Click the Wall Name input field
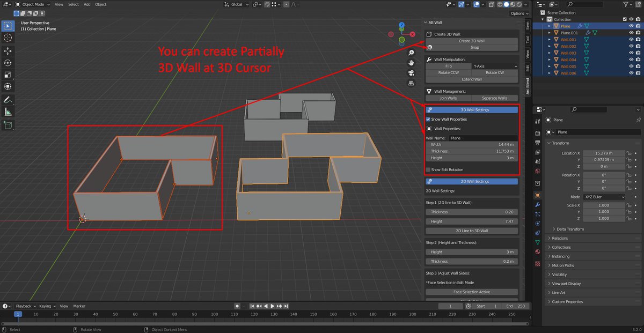 (x=484, y=138)
